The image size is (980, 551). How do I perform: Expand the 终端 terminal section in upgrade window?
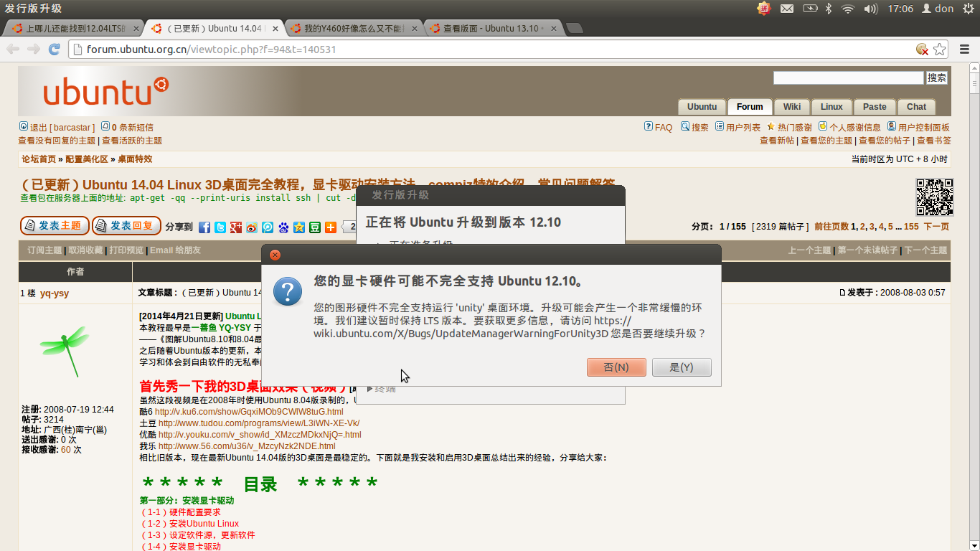(381, 388)
